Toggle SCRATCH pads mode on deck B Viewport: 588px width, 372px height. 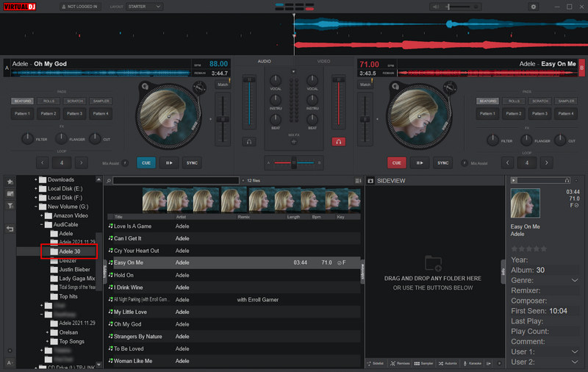point(540,101)
